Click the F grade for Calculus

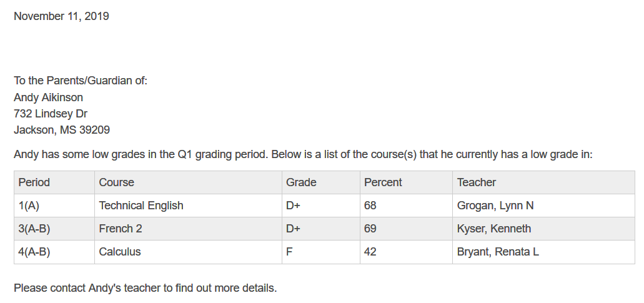[x=289, y=252]
